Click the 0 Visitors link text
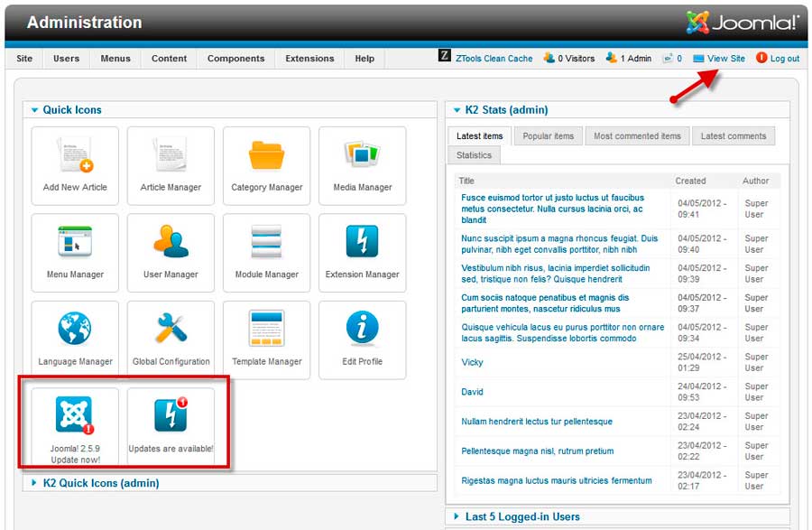Viewport: 812px width, 530px height. (576, 59)
